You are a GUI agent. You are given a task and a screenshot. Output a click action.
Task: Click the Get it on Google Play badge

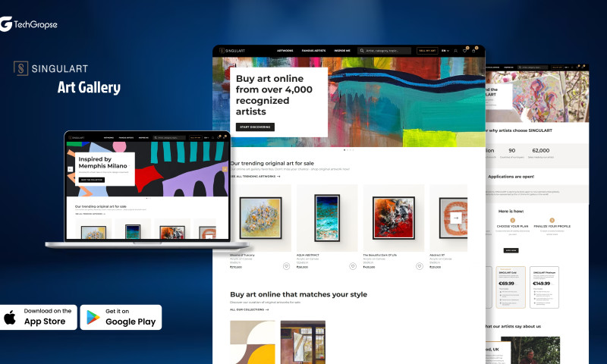pyautogui.click(x=121, y=317)
